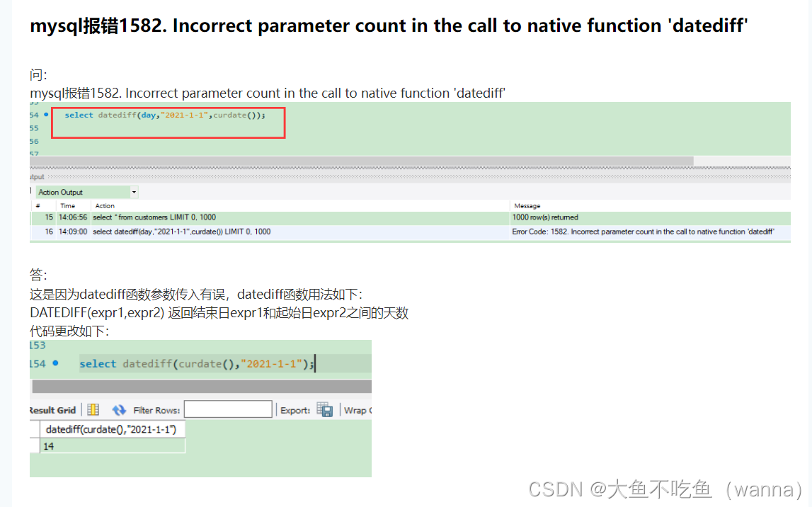The width and height of the screenshot is (812, 507).
Task: Click the blue execution dot on line 54
Action: click(x=47, y=115)
